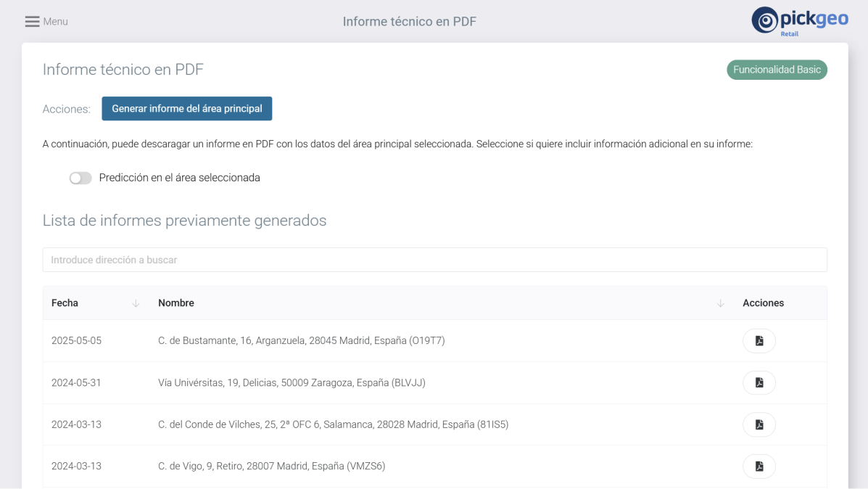
Task: Select date 2024-05-31 cell
Action: [76, 382]
